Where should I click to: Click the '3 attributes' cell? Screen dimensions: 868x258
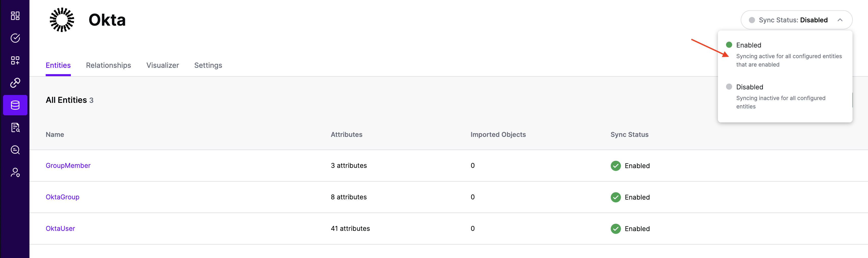[x=349, y=165]
